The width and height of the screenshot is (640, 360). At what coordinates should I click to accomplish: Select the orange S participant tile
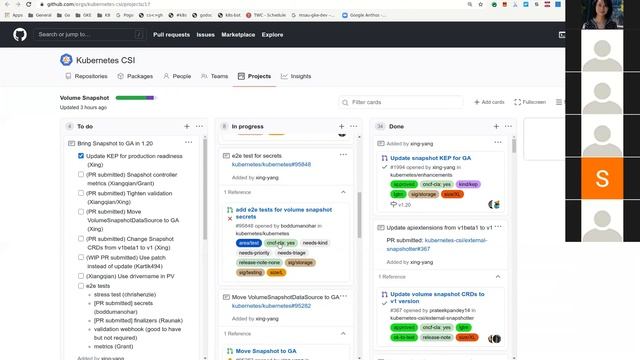(602, 178)
